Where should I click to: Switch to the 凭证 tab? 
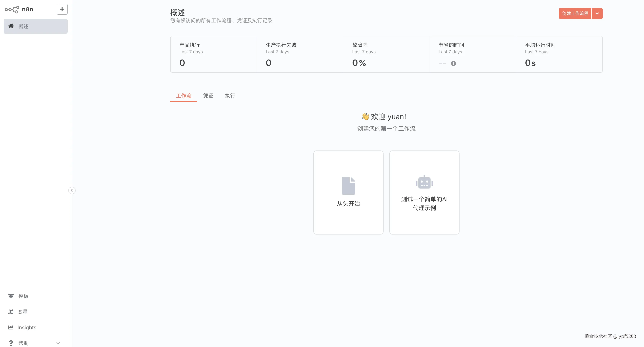coord(208,96)
